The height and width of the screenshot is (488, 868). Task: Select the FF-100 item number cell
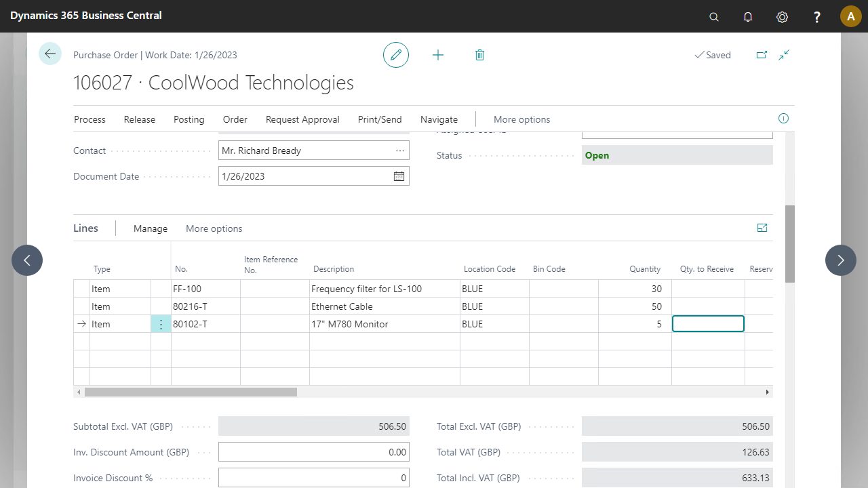(x=205, y=289)
